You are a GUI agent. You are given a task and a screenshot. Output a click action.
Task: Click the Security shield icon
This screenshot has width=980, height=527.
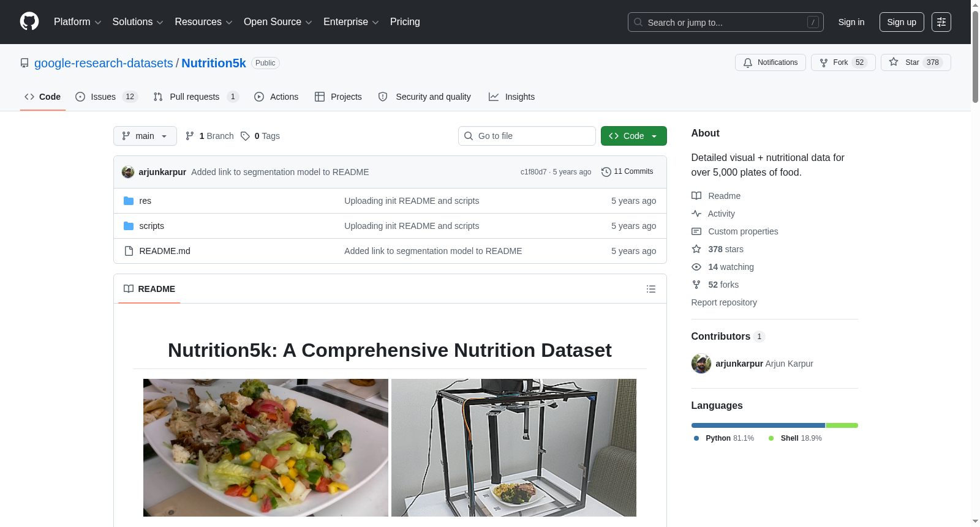pyautogui.click(x=383, y=97)
